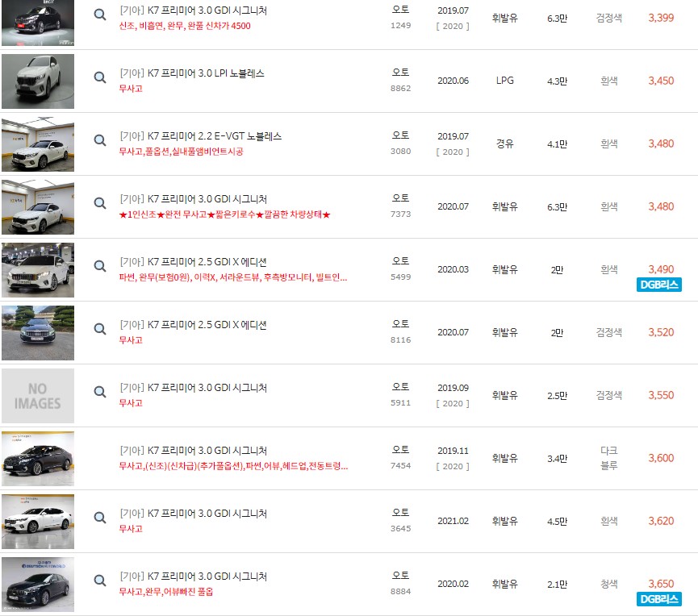Click number 8862 under 오토
The width and height of the screenshot is (698, 616).
tap(400, 89)
